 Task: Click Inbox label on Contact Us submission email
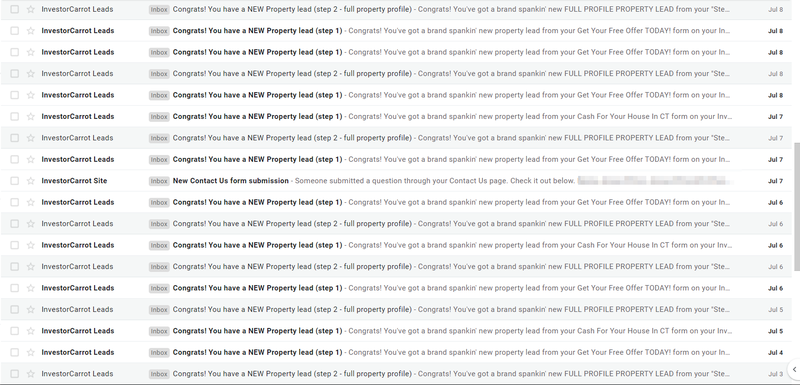(159, 181)
